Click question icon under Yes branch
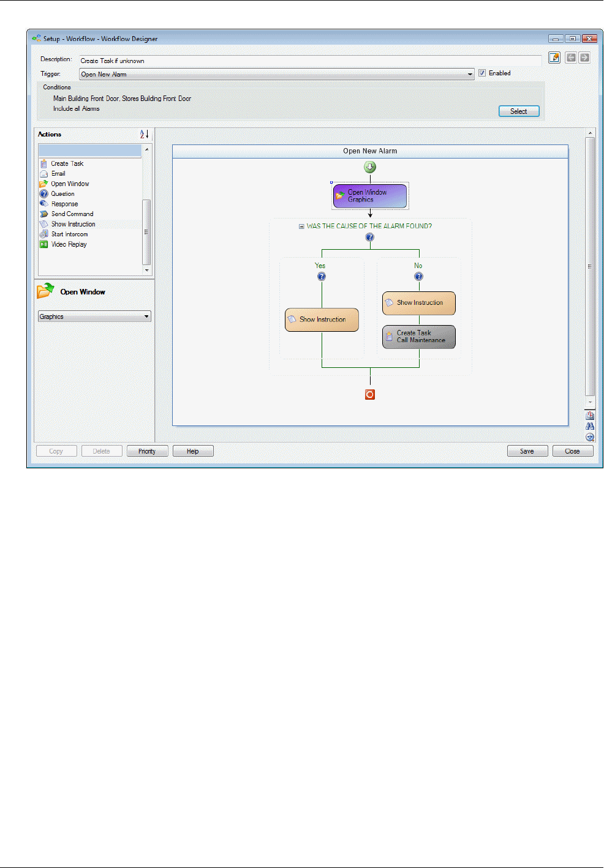The image size is (604, 868). 322,277
